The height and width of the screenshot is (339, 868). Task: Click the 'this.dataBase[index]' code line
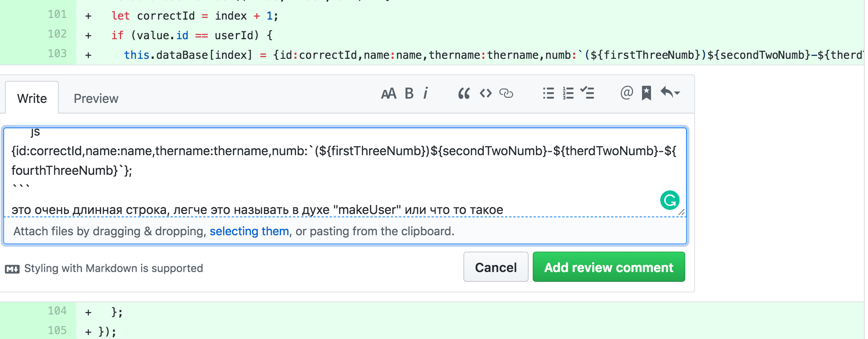494,55
